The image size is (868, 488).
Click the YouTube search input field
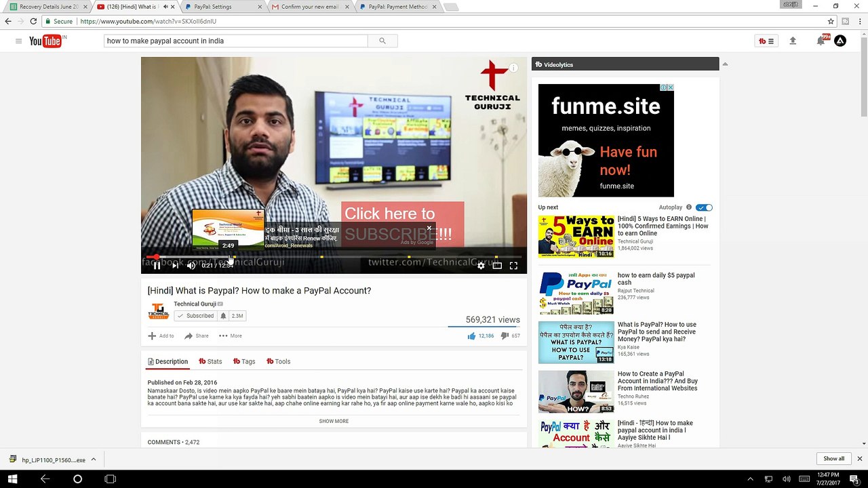pyautogui.click(x=236, y=41)
